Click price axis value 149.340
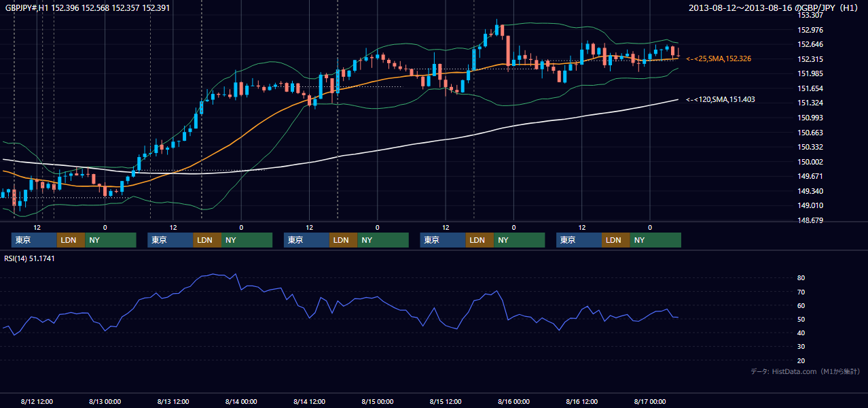The image size is (868, 408). point(810,192)
